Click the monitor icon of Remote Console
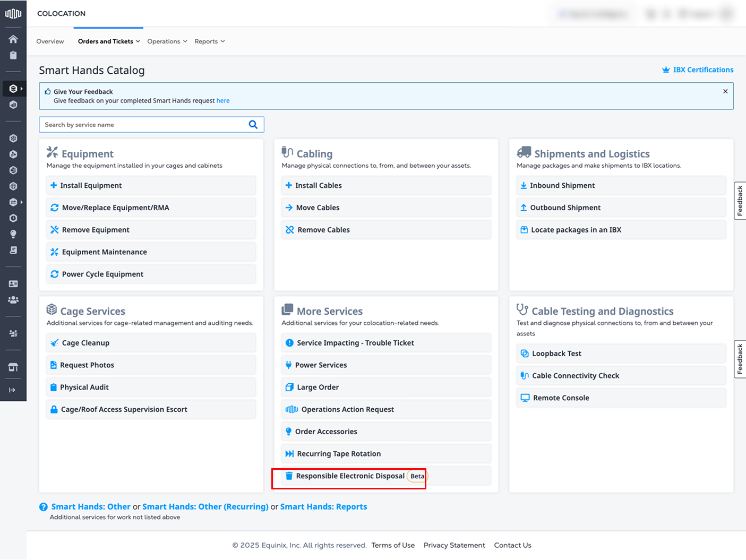The width and height of the screenshot is (746, 560). point(525,398)
